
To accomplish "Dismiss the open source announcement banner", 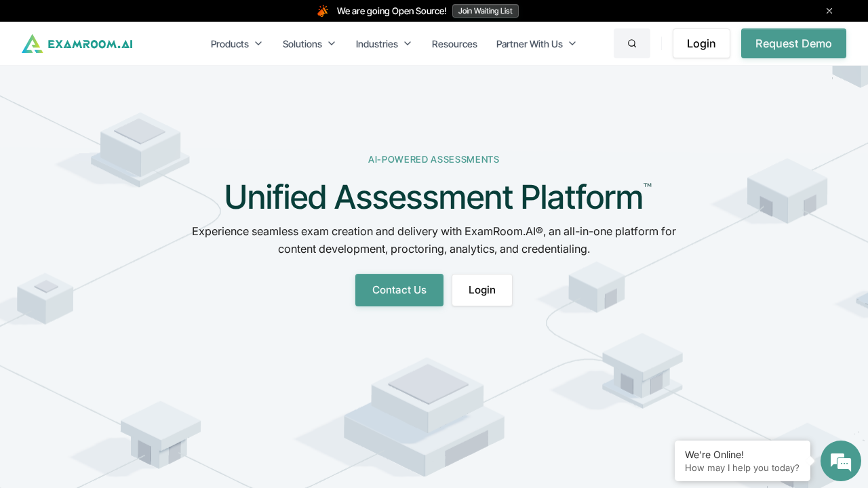I will click(829, 11).
